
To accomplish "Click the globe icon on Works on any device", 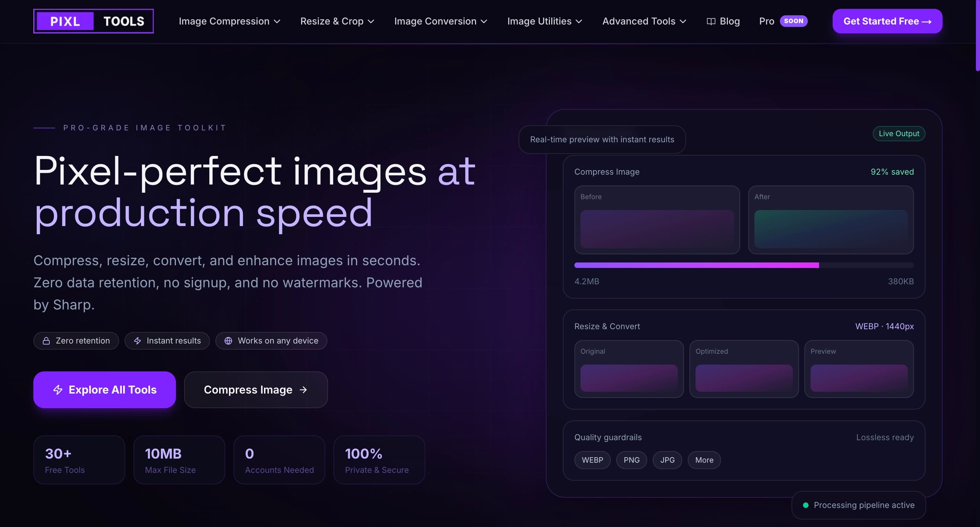I will pyautogui.click(x=228, y=340).
